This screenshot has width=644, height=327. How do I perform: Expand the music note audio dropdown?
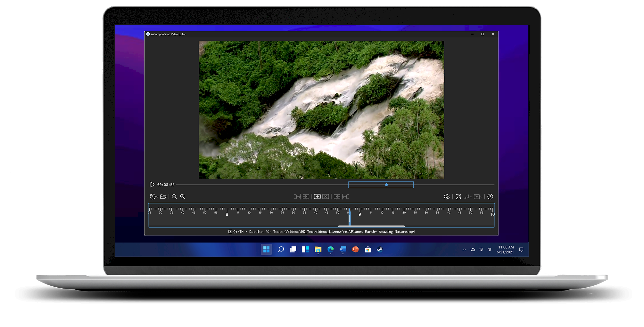click(x=468, y=197)
